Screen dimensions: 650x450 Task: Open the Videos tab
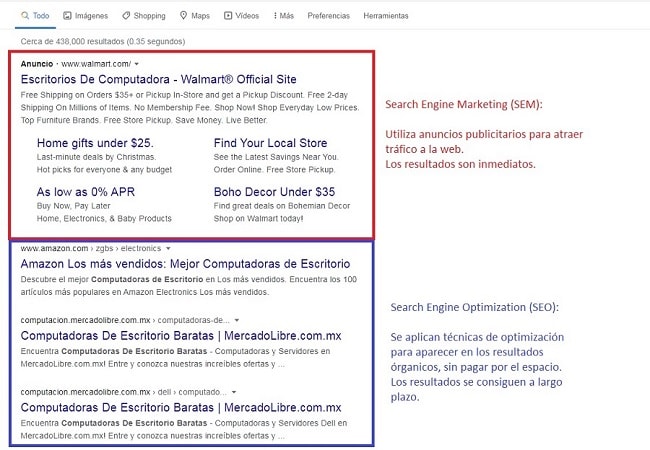pyautogui.click(x=242, y=16)
